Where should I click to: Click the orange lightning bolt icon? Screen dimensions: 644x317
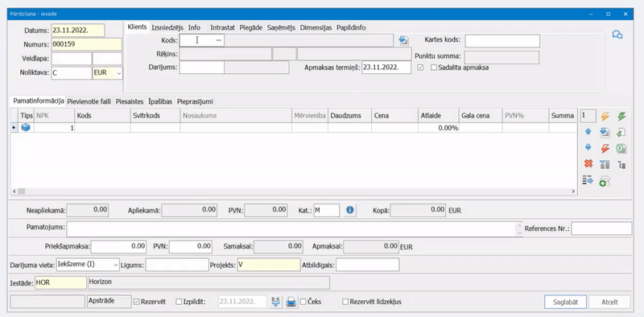pos(605,117)
